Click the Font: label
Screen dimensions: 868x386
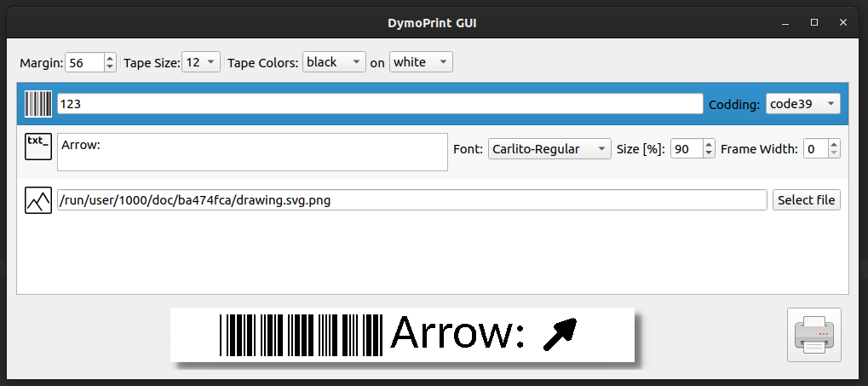tap(468, 149)
